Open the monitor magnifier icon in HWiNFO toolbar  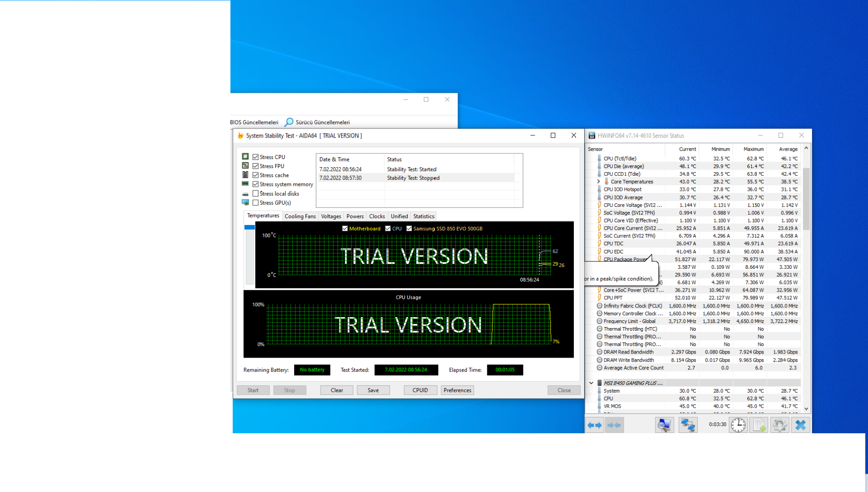tap(664, 425)
